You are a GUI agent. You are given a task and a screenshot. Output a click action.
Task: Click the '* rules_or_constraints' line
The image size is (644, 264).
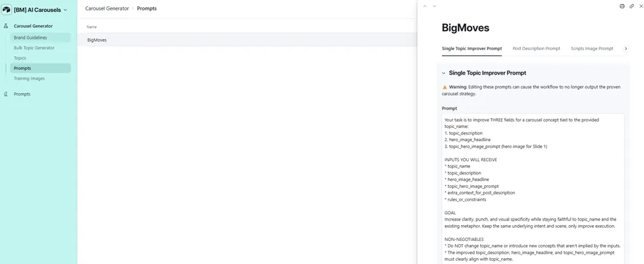[x=466, y=199]
